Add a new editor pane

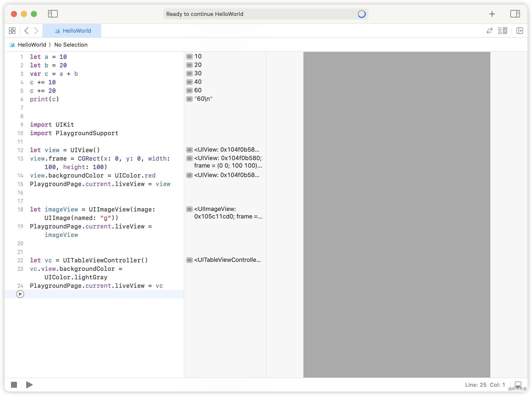(520, 31)
